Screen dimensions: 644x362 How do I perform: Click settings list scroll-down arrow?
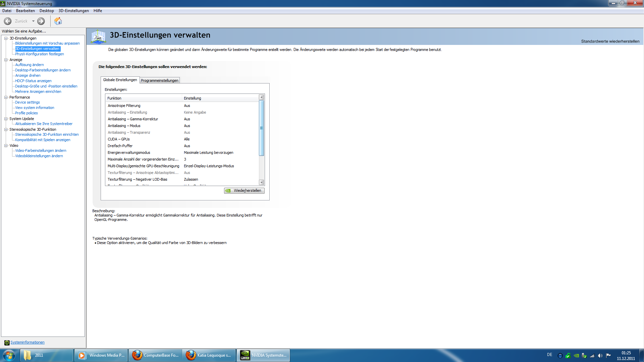[x=262, y=182]
